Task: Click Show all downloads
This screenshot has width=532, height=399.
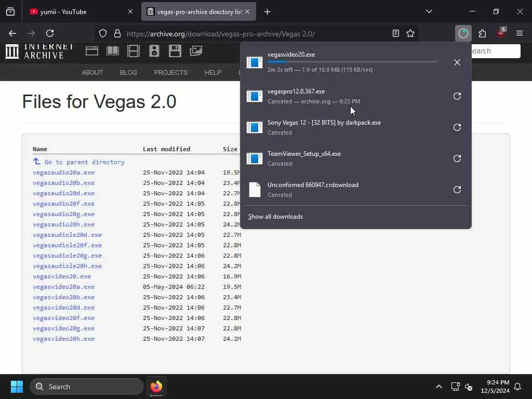Action: pyautogui.click(x=275, y=217)
